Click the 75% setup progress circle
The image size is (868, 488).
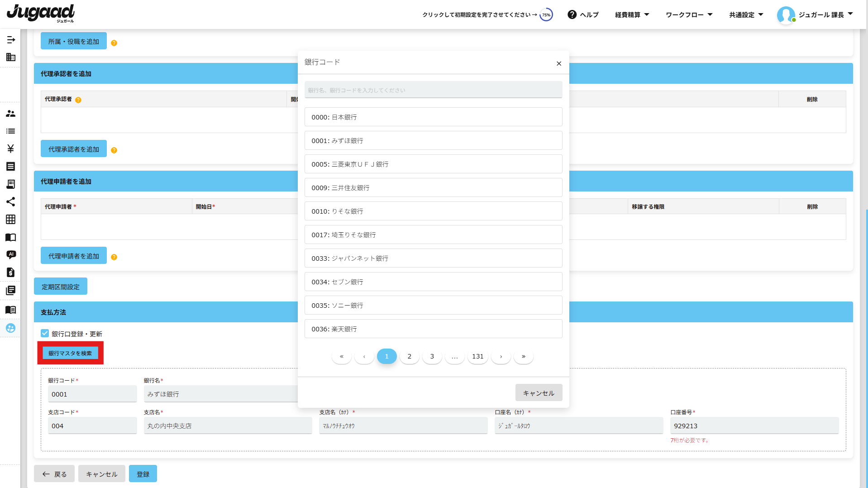tap(546, 15)
